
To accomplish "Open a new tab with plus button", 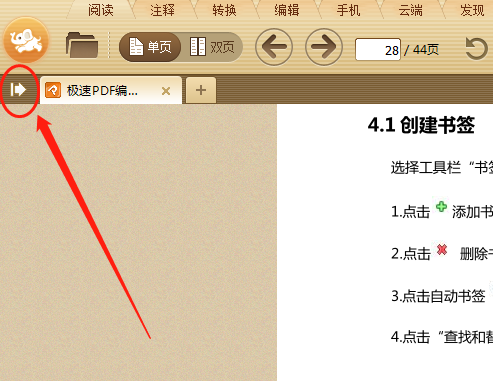I will 201,90.
